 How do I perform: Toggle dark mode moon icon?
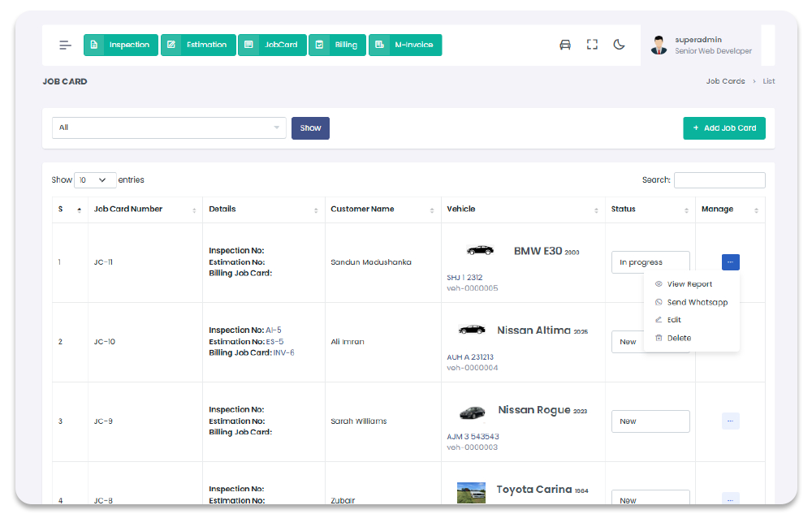coord(619,45)
